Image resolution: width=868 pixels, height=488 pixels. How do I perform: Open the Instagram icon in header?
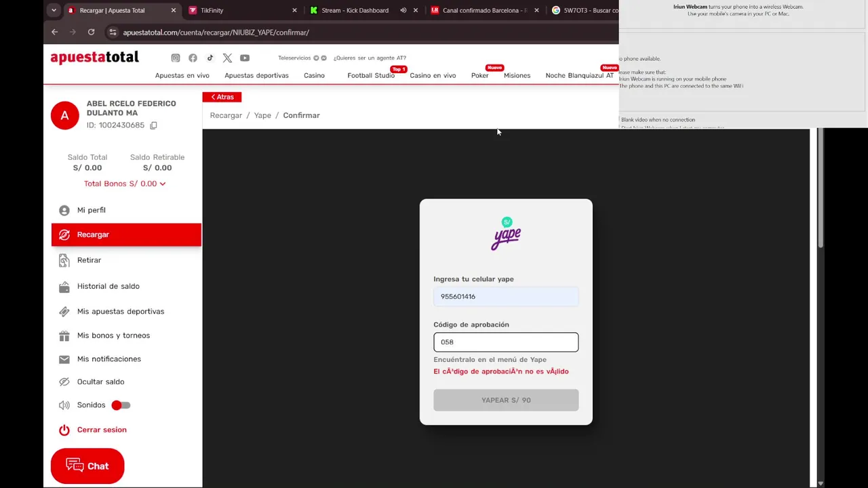tap(176, 58)
